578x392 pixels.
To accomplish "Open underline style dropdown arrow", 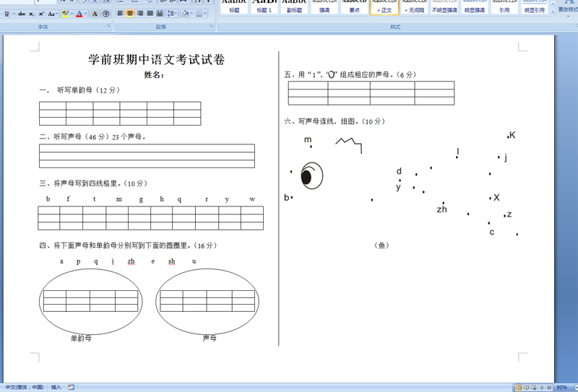I will [x=14, y=14].
